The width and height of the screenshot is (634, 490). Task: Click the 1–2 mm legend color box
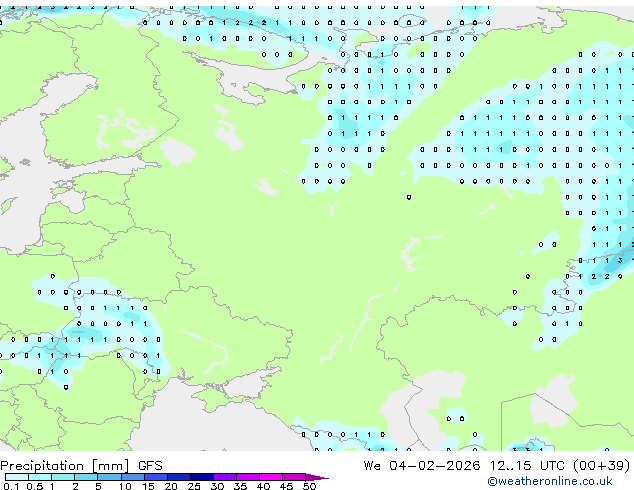point(63,477)
